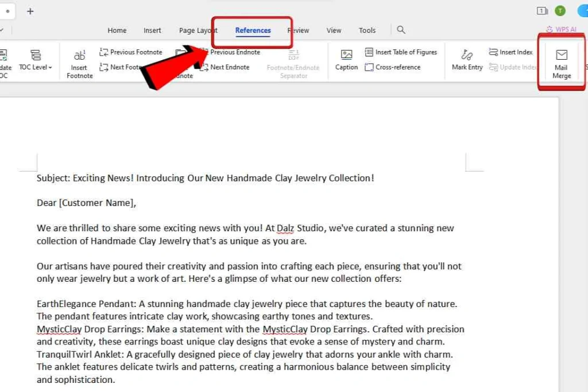
Task: Open the Page Layout tab
Action: pos(198,30)
